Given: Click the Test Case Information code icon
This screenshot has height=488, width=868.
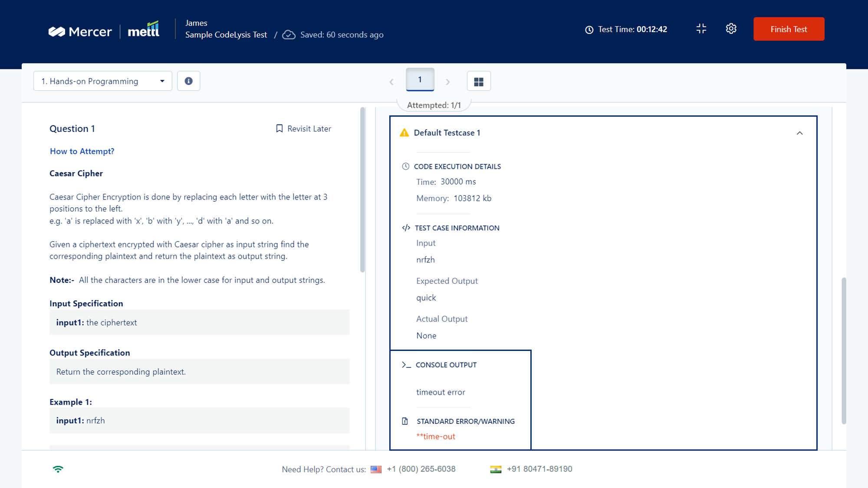Looking at the screenshot, I should [406, 228].
